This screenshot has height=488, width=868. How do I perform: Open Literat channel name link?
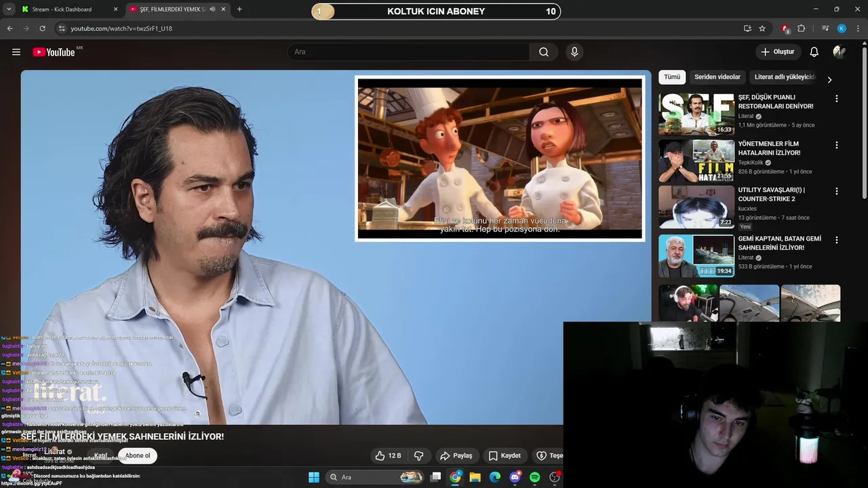coord(54,451)
